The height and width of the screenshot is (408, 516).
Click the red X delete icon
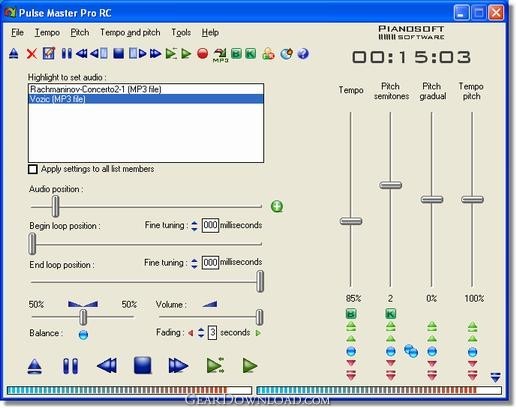(32, 54)
